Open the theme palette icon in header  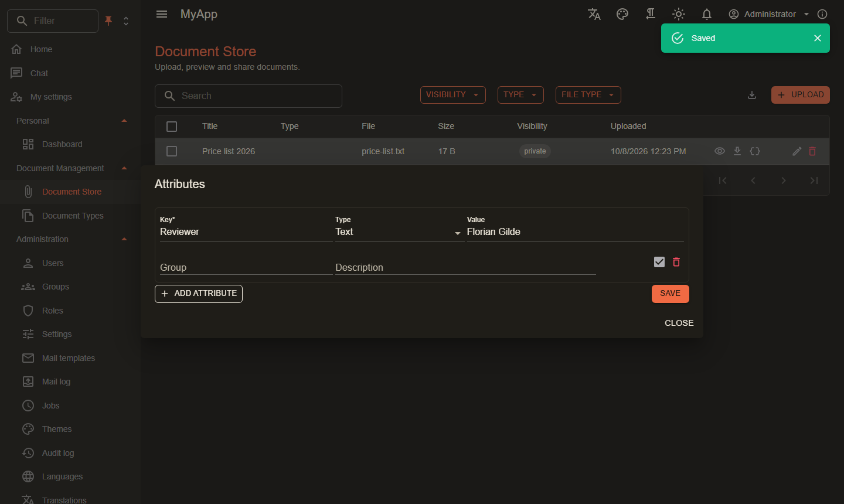(622, 14)
